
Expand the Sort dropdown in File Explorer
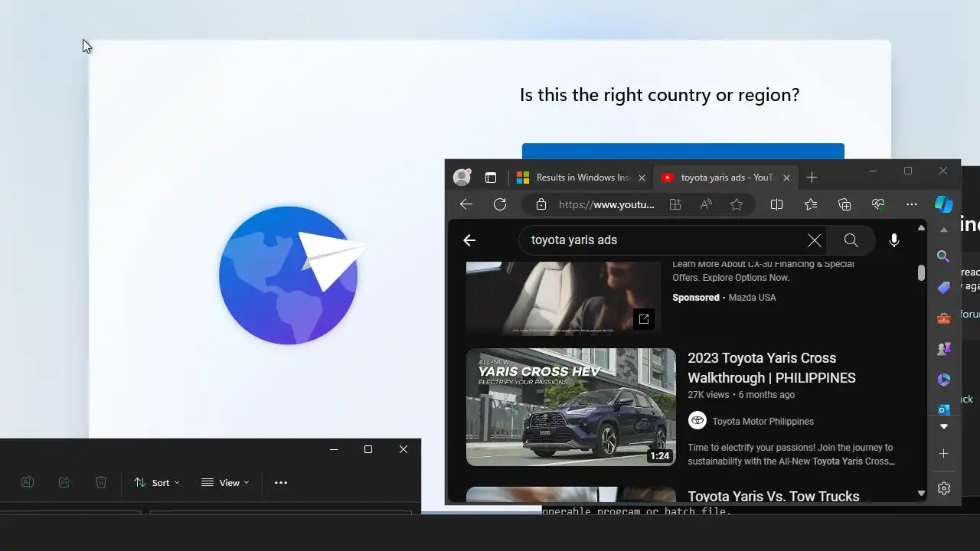pos(157,482)
